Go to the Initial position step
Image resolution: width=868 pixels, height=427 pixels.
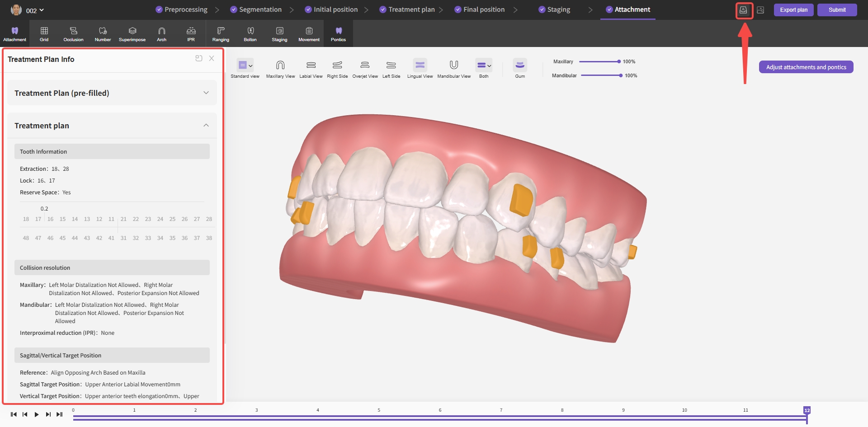(331, 9)
